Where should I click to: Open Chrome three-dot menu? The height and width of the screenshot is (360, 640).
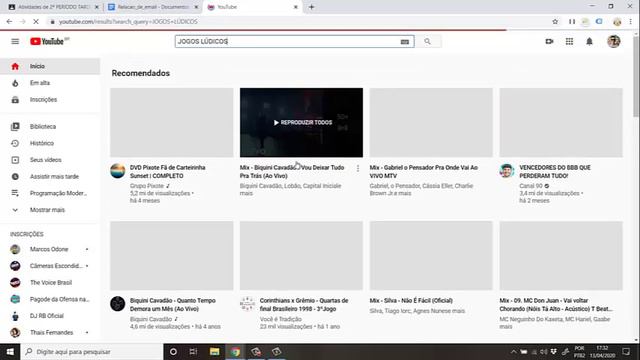pos(631,22)
